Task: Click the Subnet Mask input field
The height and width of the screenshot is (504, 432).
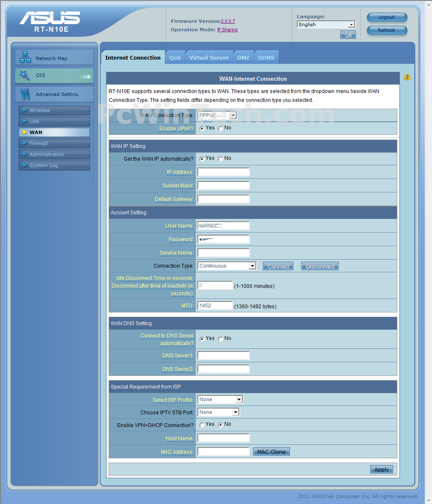Action: tap(224, 186)
